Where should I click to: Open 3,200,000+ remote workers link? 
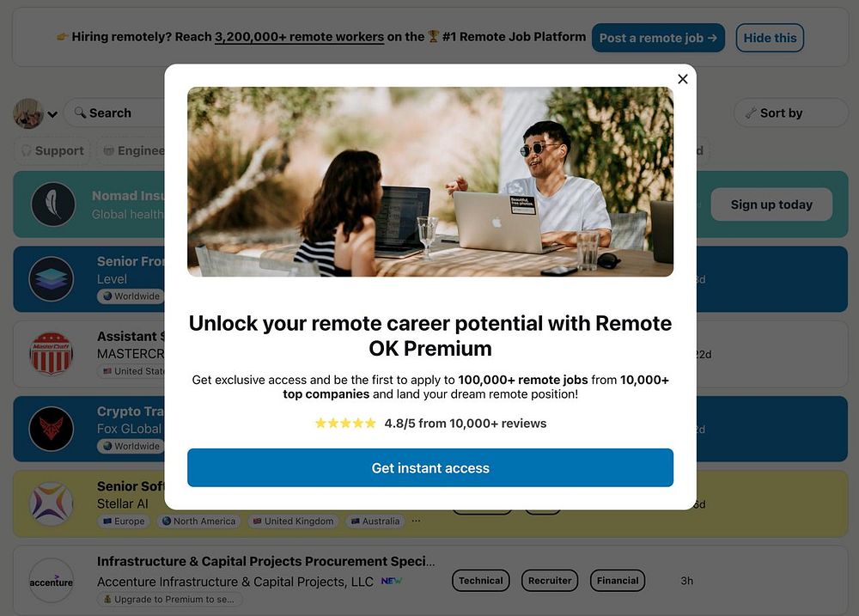[299, 37]
